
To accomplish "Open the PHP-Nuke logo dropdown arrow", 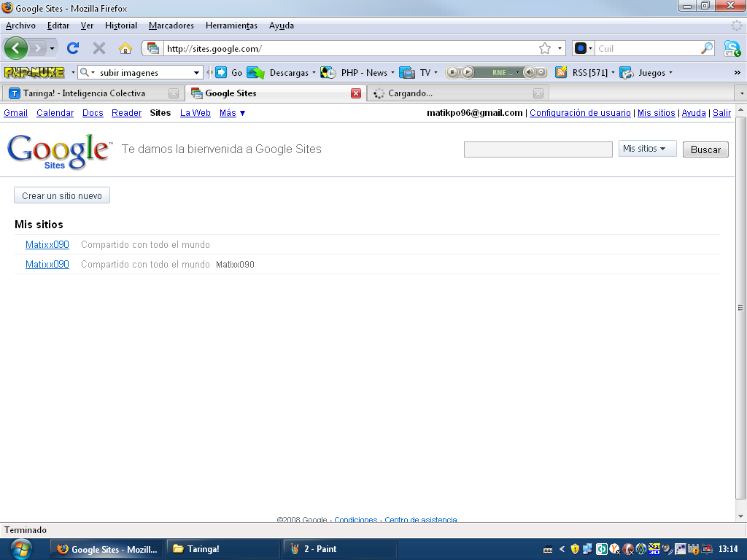I will [73, 72].
